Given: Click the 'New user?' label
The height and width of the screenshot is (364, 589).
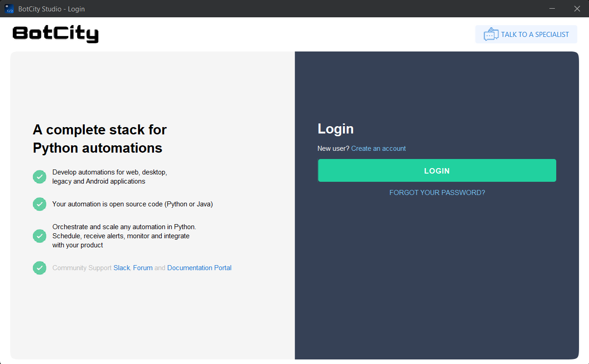Looking at the screenshot, I should pyautogui.click(x=333, y=149).
